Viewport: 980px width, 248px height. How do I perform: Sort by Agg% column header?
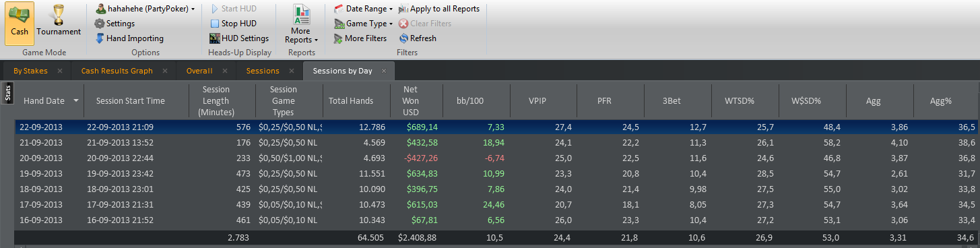[942, 100]
